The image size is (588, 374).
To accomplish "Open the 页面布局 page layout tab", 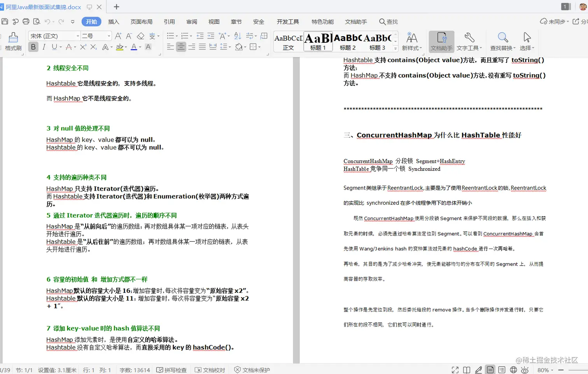I will [142, 22].
